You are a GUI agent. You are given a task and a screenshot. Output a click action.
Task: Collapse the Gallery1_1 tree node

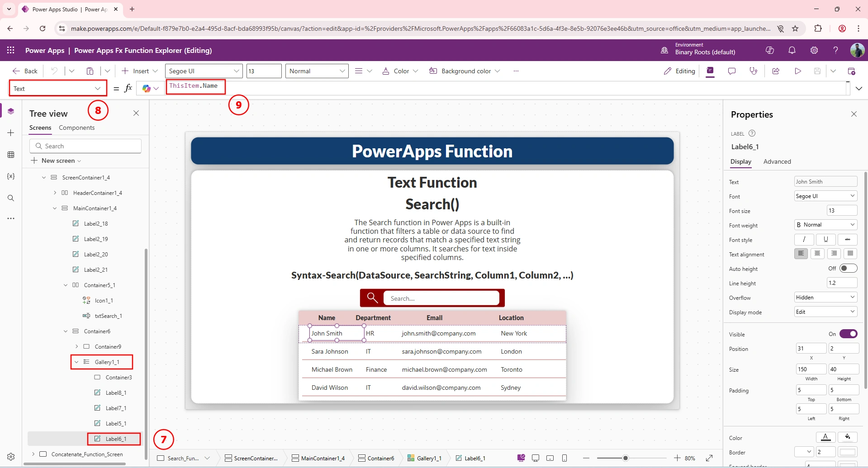[76, 362]
